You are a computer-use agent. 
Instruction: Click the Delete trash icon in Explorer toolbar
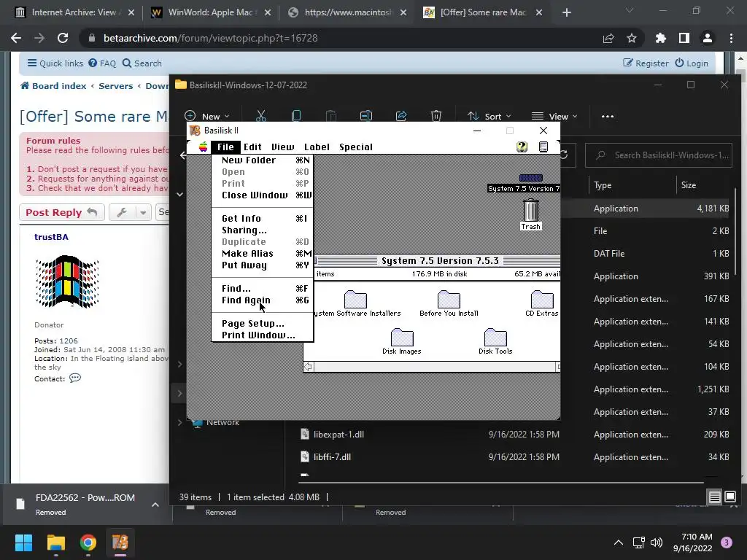436,116
